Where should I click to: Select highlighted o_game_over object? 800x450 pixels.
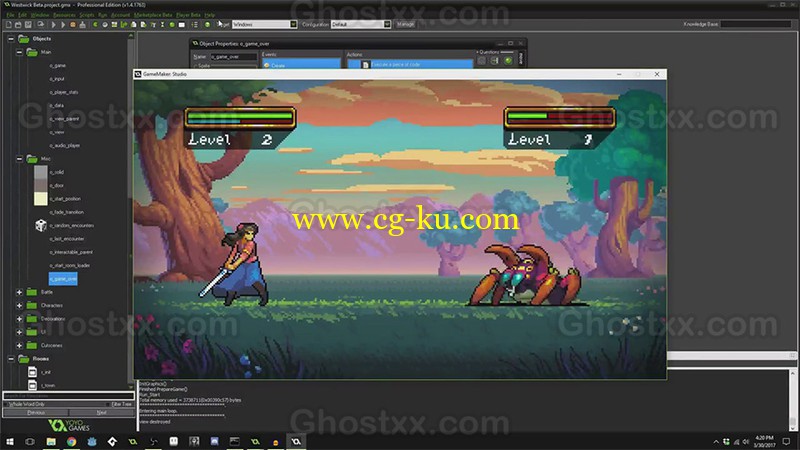coord(63,279)
